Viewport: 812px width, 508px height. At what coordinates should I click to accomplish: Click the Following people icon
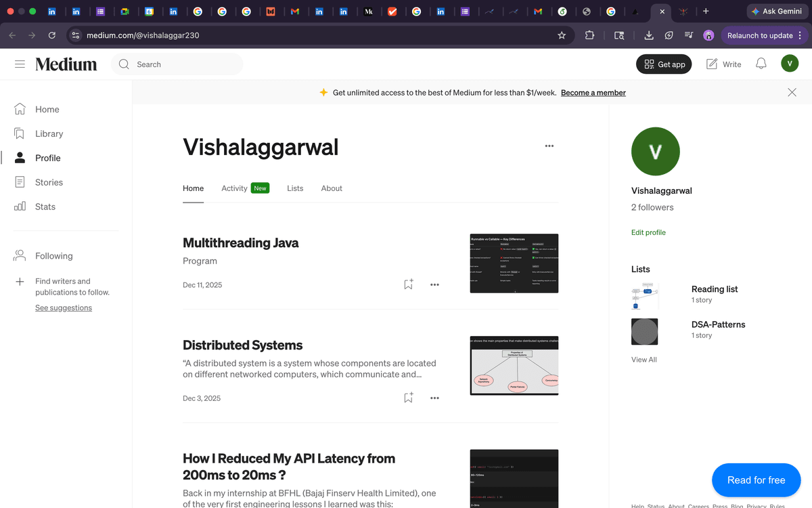20,255
